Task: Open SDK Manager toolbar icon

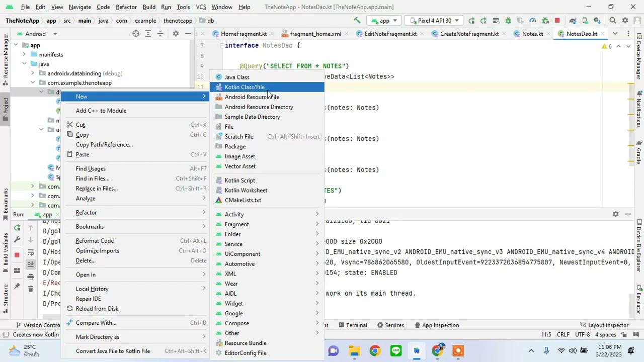Action: pyautogui.click(x=597, y=21)
